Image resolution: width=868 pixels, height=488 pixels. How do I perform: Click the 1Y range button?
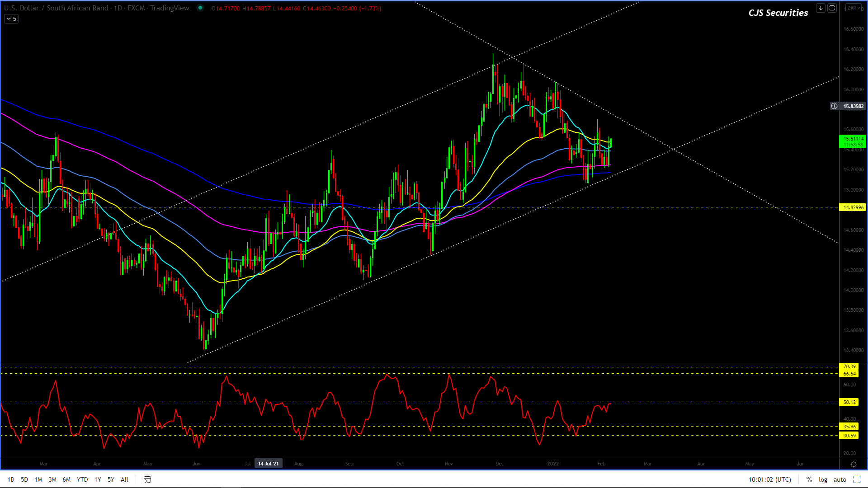point(98,479)
